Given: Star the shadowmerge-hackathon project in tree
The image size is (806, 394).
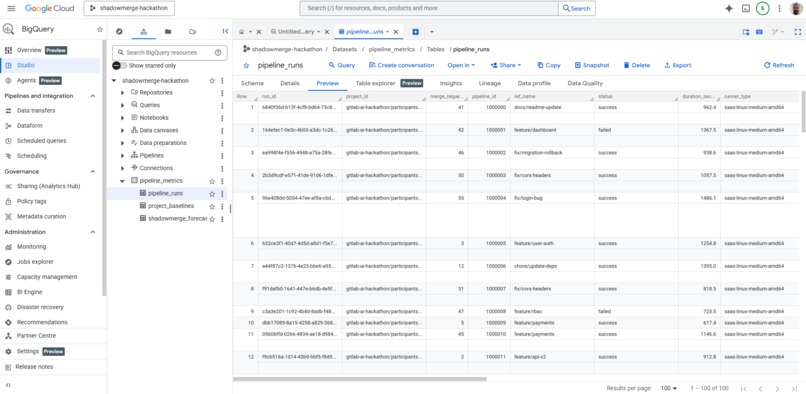Looking at the screenshot, I should pos(212,81).
